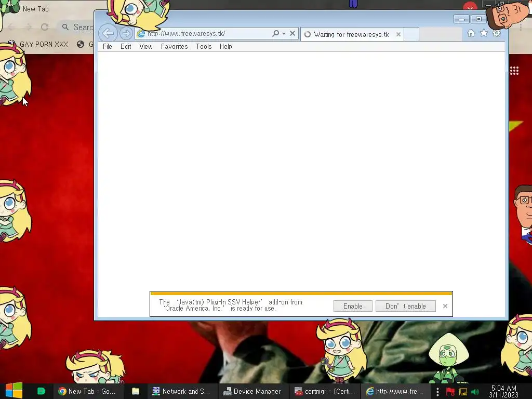The image size is (532, 399).
Task: Click the globe bookmark icon in Chrome
Action: [x=81, y=44]
